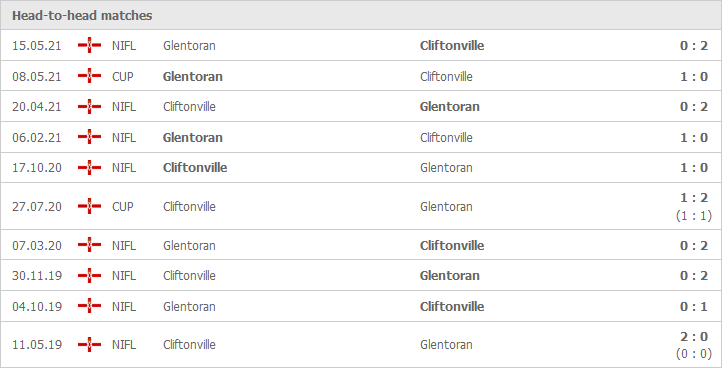Open the CUP label on 27.07.20 row
Image resolution: width=722 pixels, height=368 pixels.
click(x=122, y=207)
